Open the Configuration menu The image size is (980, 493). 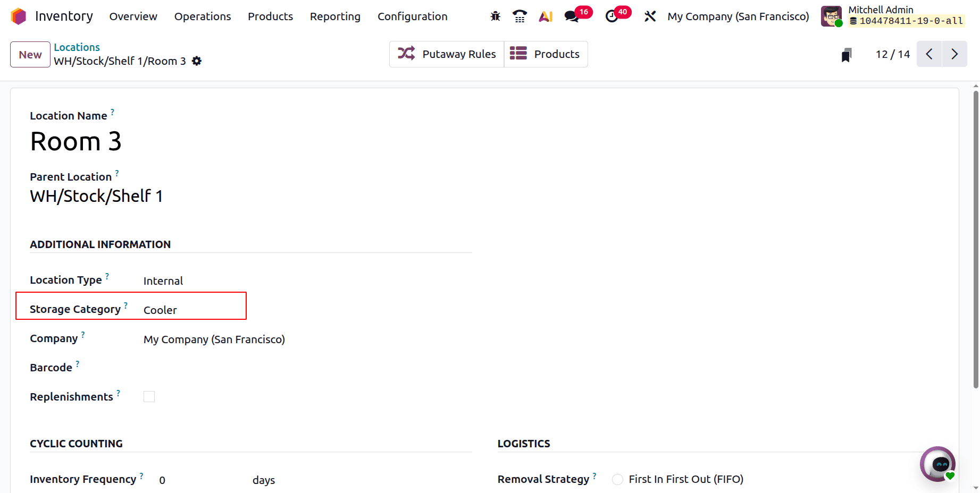coord(412,16)
